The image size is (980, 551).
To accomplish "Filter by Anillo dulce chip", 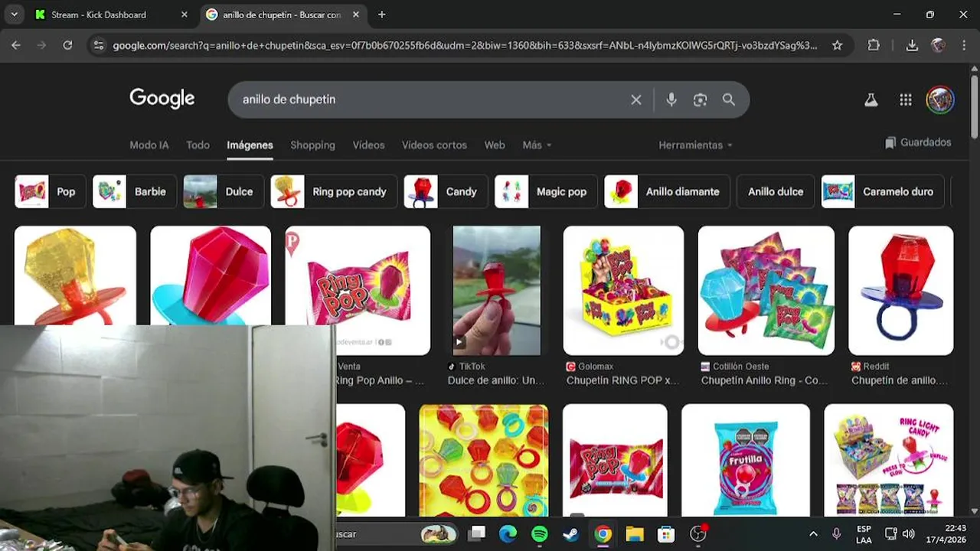I will pos(776,191).
